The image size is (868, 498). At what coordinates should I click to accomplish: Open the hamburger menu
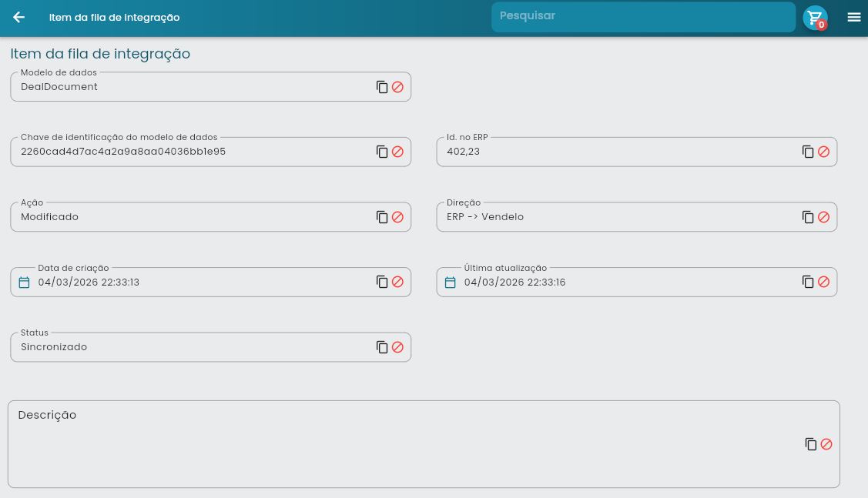[x=854, y=17]
